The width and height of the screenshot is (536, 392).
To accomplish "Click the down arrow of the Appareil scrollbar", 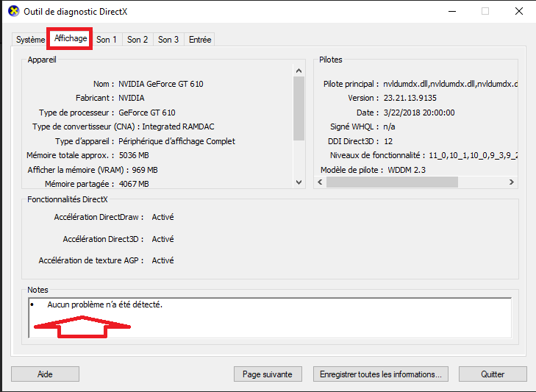I will [299, 182].
